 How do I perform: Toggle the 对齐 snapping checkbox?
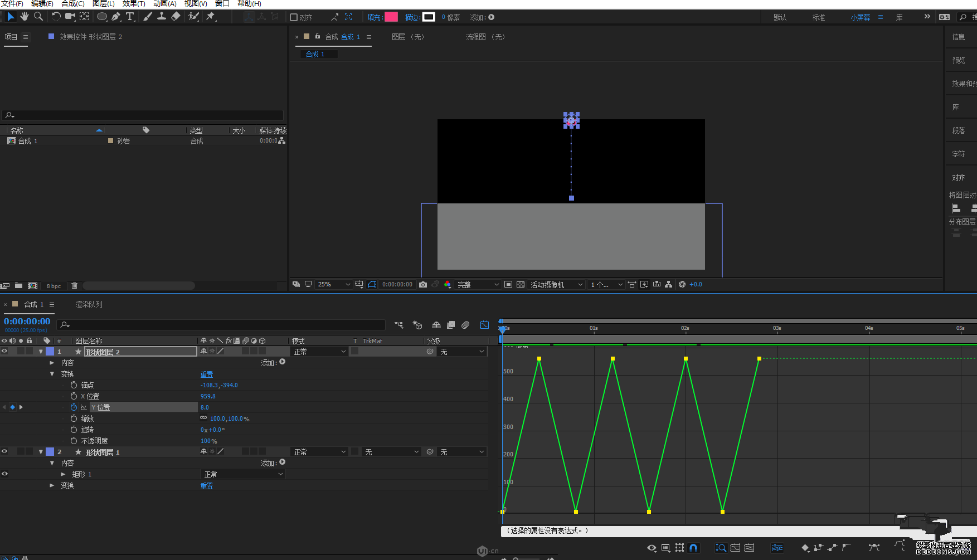(x=294, y=17)
